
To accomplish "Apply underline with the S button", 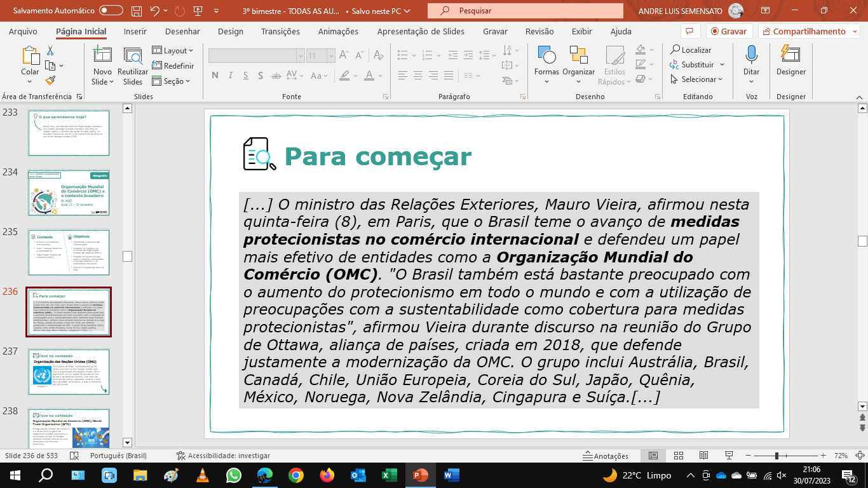I will click(x=245, y=76).
